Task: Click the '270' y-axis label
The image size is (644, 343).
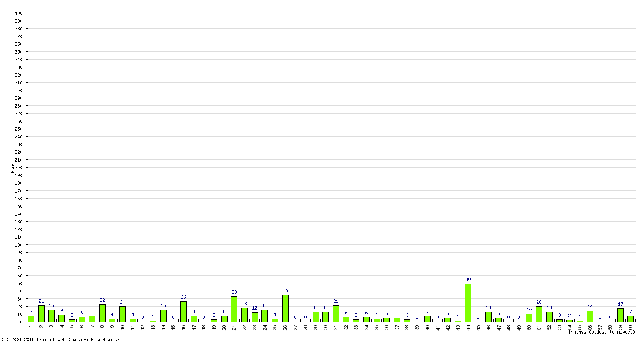Action: click(x=18, y=114)
